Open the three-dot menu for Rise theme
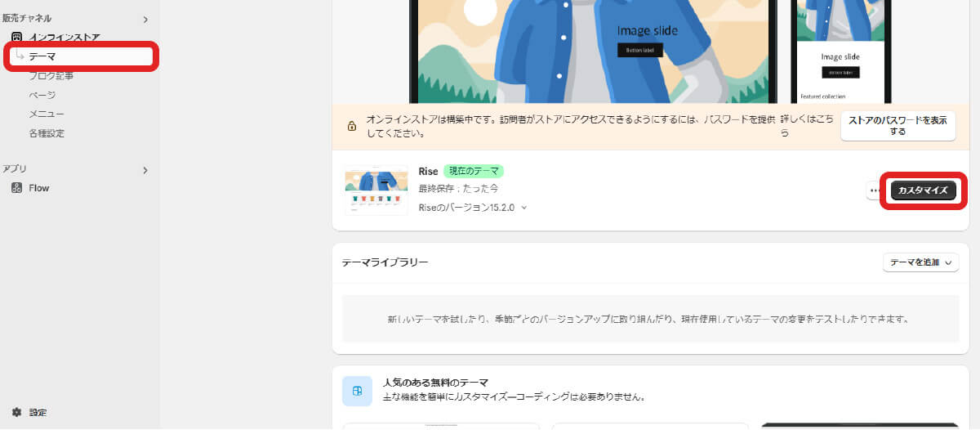 tap(875, 190)
